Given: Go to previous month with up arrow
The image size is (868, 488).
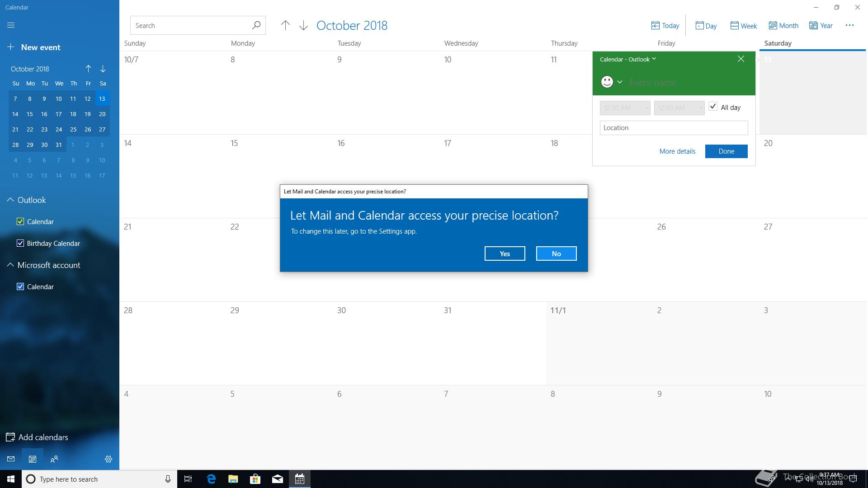Looking at the screenshot, I should pyautogui.click(x=285, y=25).
